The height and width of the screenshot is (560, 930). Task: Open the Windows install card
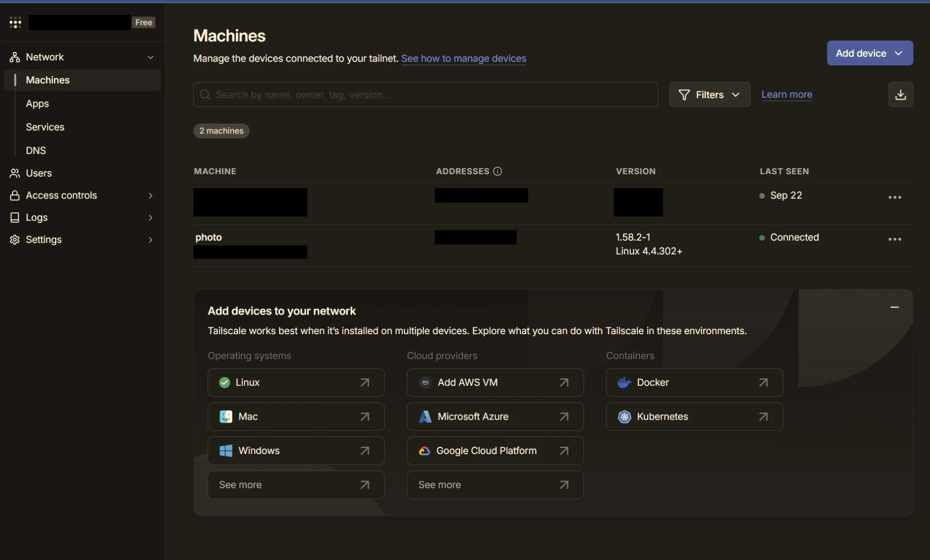tap(296, 451)
